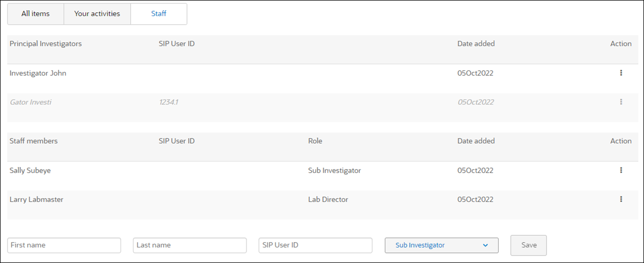Click SIP User ID header in Staff members table

pos(176,141)
